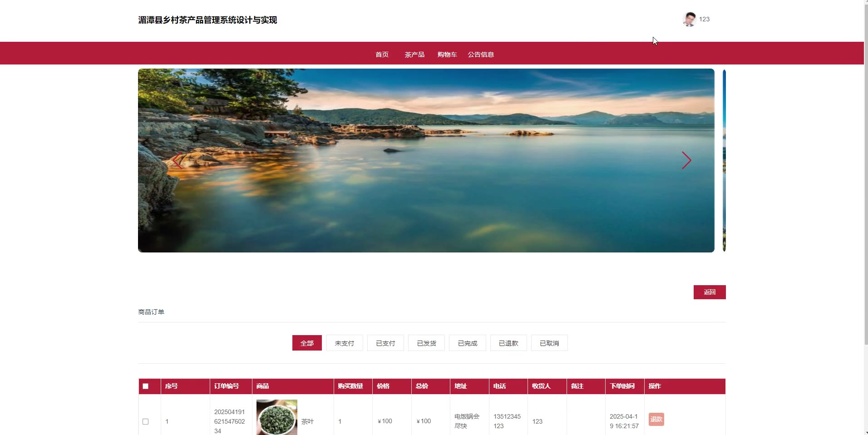Select the 已支付 order filter tab
The height and width of the screenshot is (435, 868).
click(x=385, y=343)
